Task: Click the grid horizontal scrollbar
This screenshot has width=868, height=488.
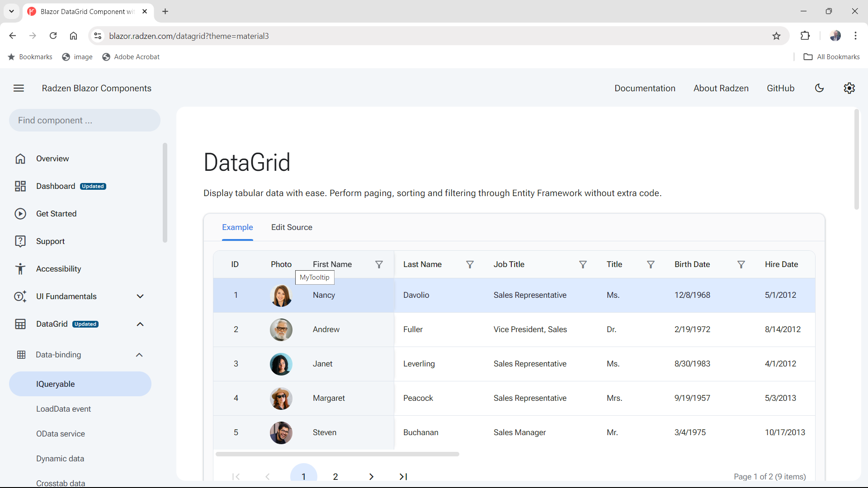Action: [x=337, y=454]
